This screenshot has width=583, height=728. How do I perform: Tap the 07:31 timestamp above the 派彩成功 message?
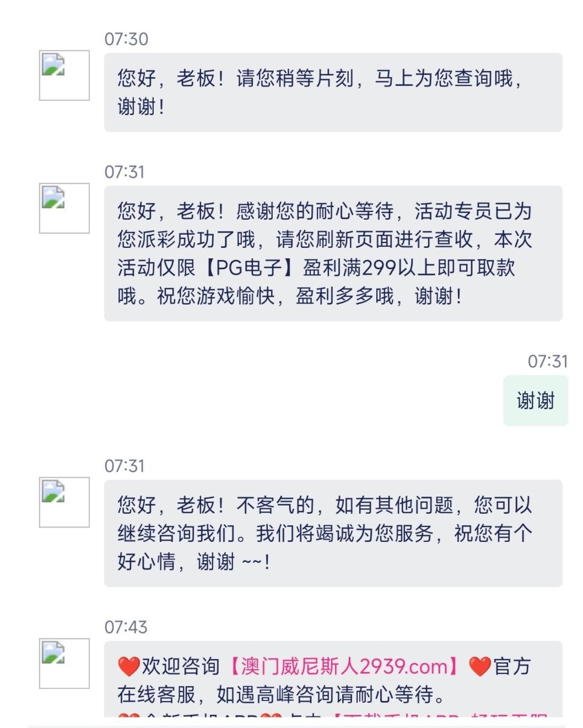pos(125,172)
